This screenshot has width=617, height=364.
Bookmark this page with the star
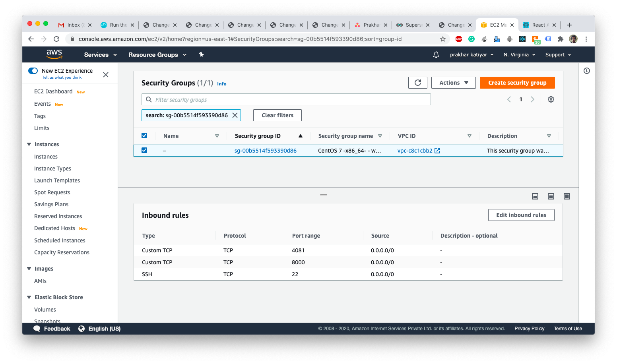[x=443, y=39]
